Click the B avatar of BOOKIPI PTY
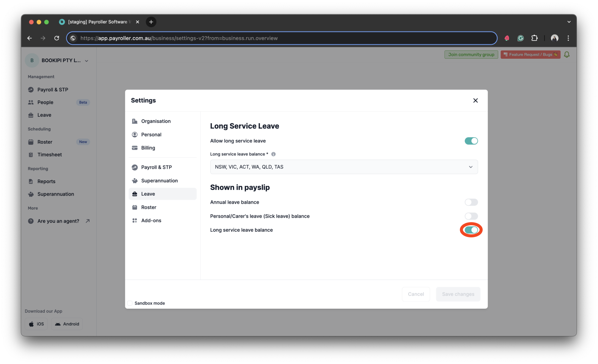The image size is (598, 364). 32,60
